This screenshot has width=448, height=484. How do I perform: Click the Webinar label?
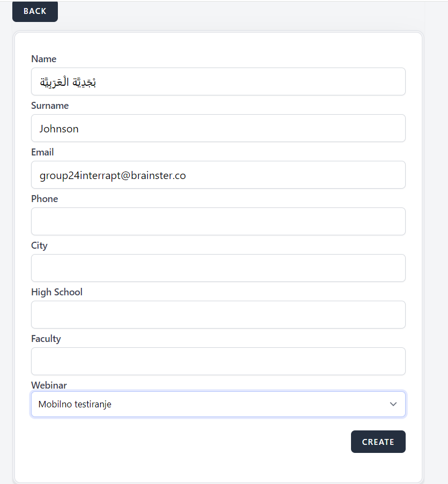pos(49,385)
